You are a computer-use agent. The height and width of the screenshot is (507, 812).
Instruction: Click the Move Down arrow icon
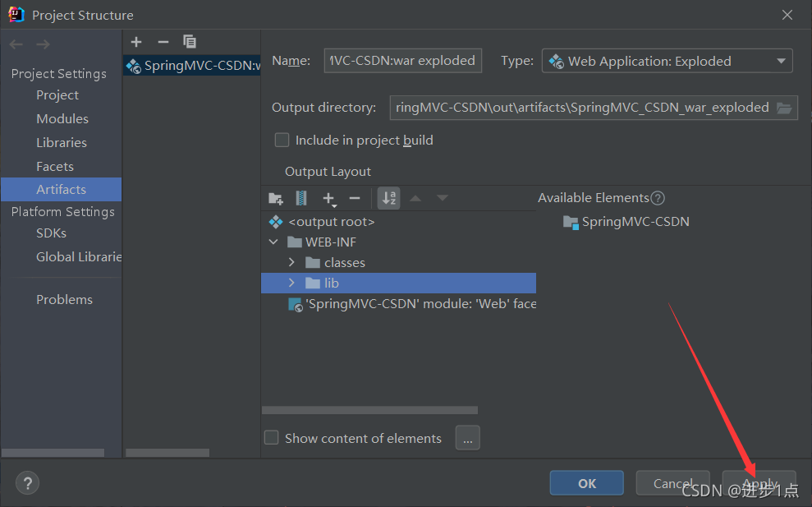pyautogui.click(x=443, y=198)
